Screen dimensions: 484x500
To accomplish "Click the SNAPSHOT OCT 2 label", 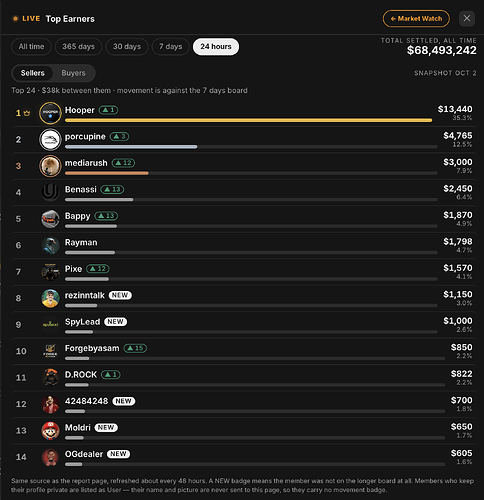I will pyautogui.click(x=445, y=73).
